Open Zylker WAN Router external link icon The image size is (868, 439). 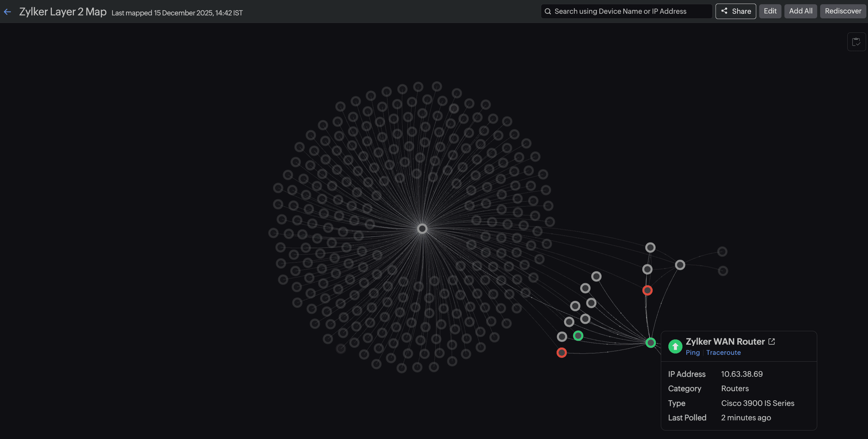click(x=771, y=341)
